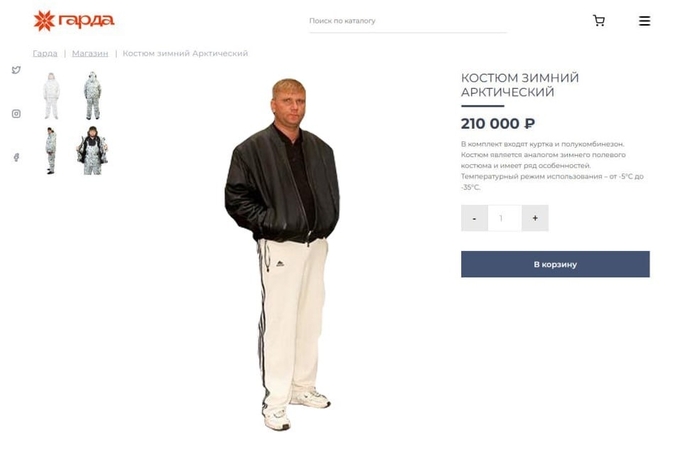Go to Магазин breadcrumb link

point(90,54)
